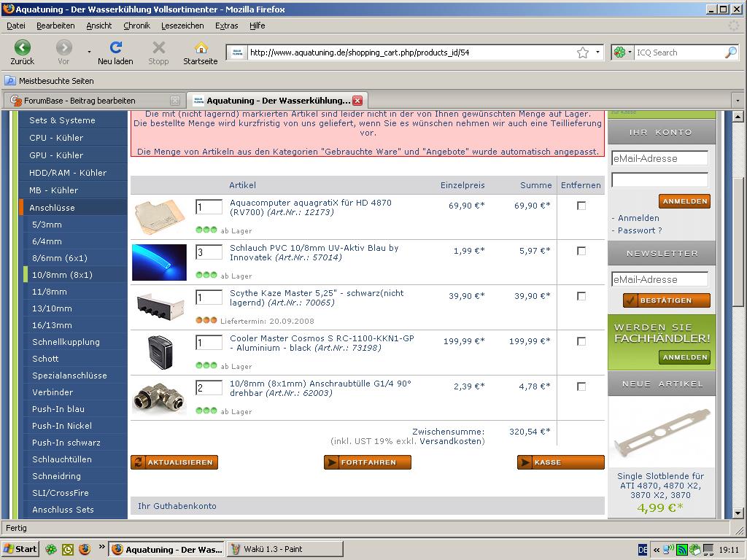Bookmark page with star icon
Viewport: 747px width, 560px height.
coord(583,52)
